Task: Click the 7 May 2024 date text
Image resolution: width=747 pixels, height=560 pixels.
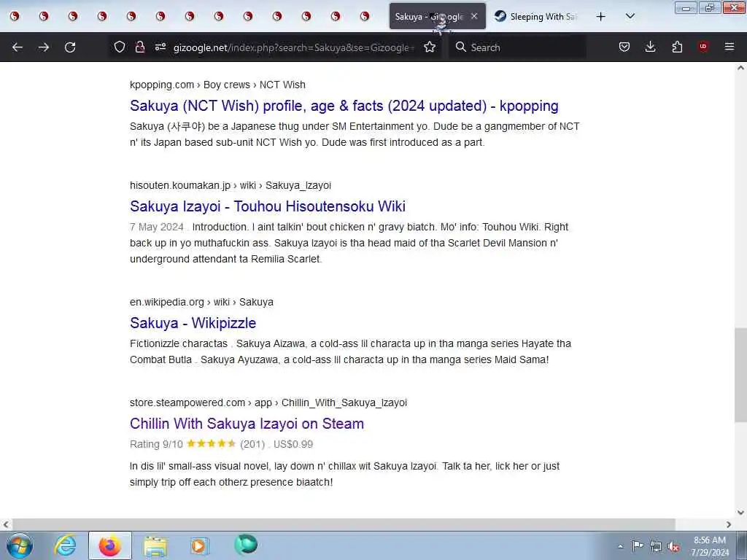Action: pyautogui.click(x=157, y=227)
